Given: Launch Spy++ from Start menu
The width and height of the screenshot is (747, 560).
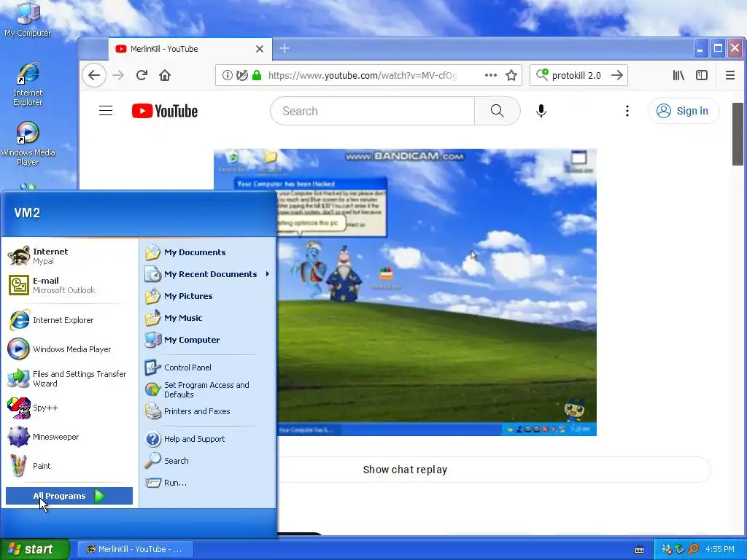Looking at the screenshot, I should click(x=69, y=408).
